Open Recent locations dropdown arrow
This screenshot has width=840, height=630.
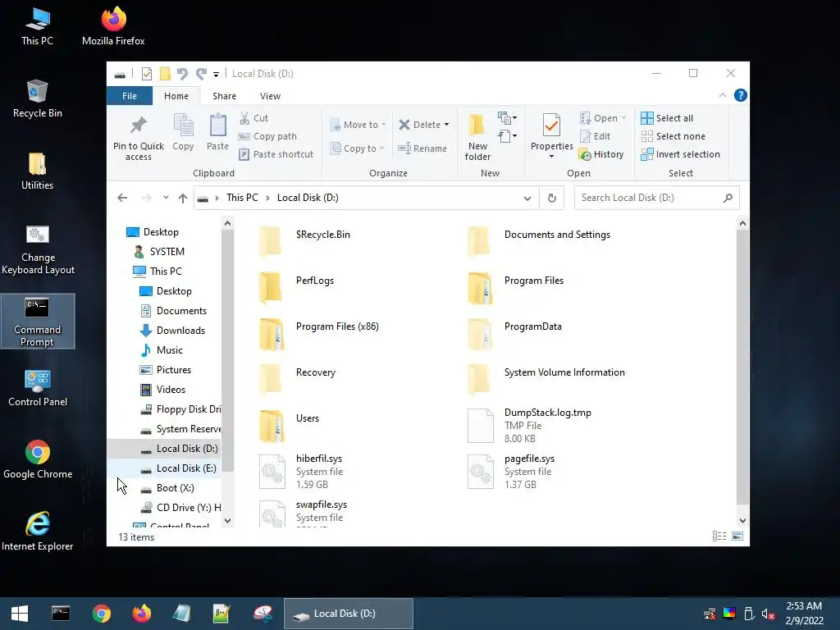(166, 198)
